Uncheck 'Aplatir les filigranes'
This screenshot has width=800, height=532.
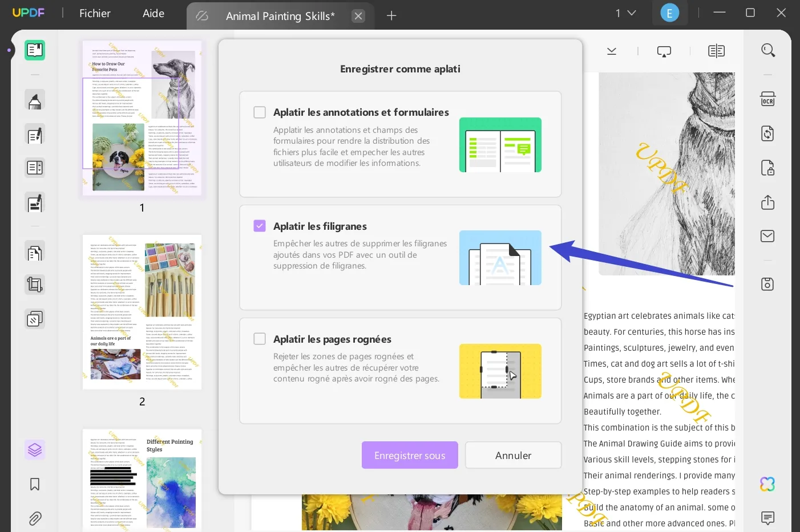[260, 226]
